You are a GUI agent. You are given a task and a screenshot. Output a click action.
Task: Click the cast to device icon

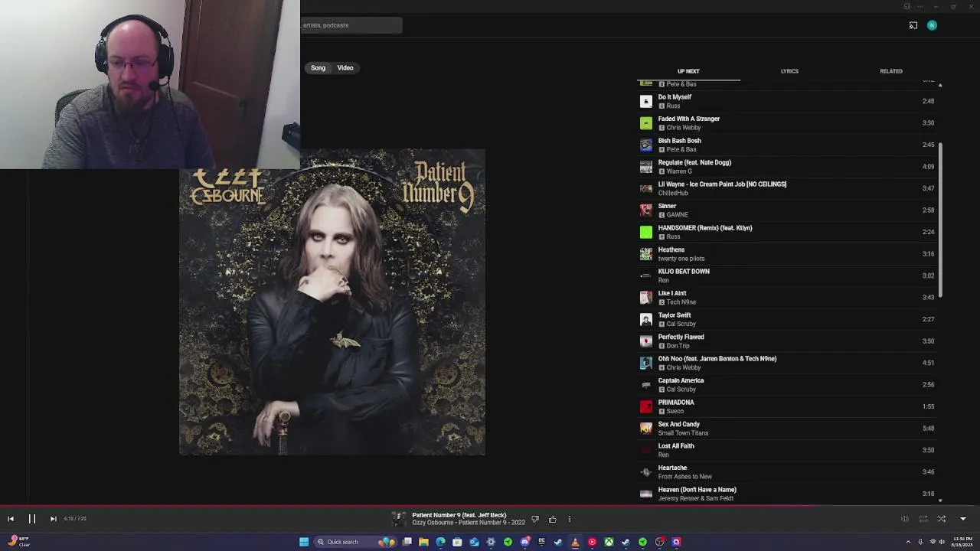coord(913,25)
